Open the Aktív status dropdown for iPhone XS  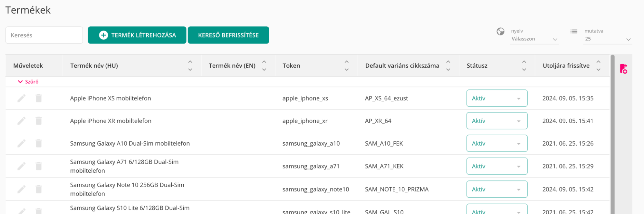[496, 98]
